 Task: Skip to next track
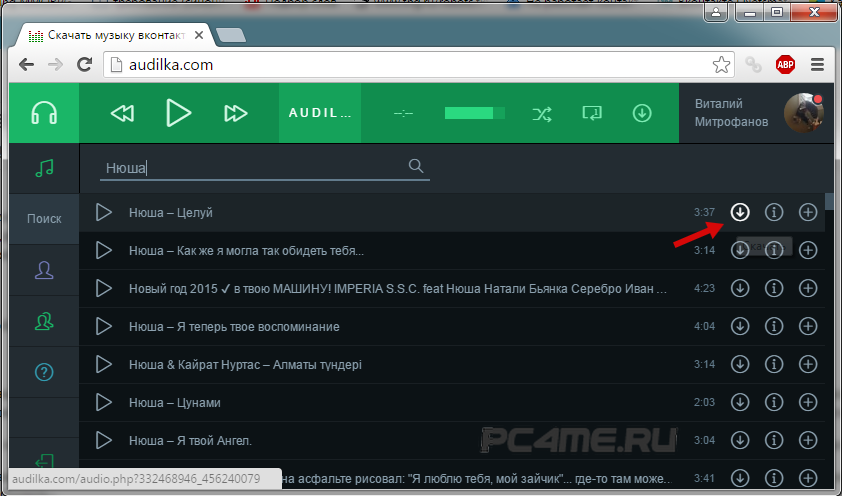pyautogui.click(x=236, y=113)
